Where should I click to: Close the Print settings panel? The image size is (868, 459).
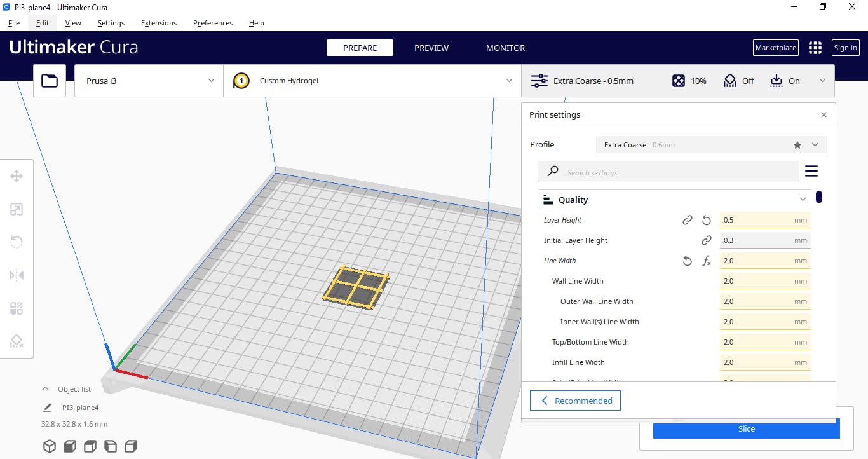coord(824,115)
